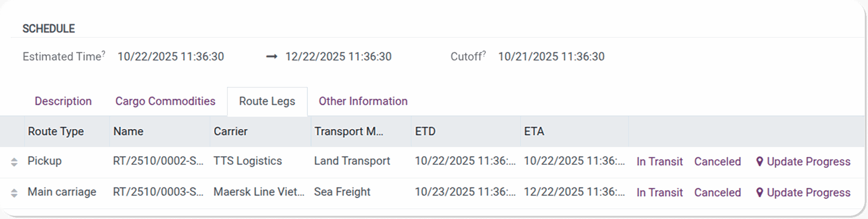Click the Cutoff help question mark
The image size is (868, 219).
(x=484, y=53)
